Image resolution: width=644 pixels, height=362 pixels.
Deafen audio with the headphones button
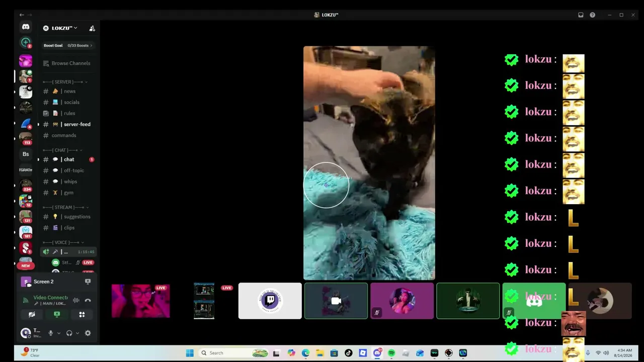point(69,333)
